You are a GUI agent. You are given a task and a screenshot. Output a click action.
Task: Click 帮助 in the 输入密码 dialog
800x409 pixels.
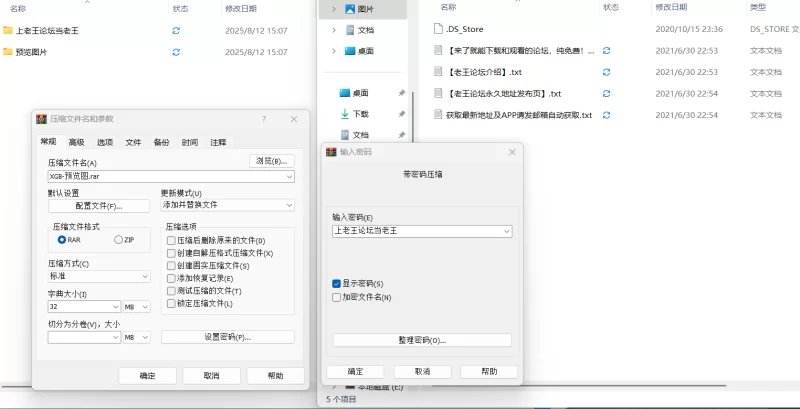coord(489,371)
